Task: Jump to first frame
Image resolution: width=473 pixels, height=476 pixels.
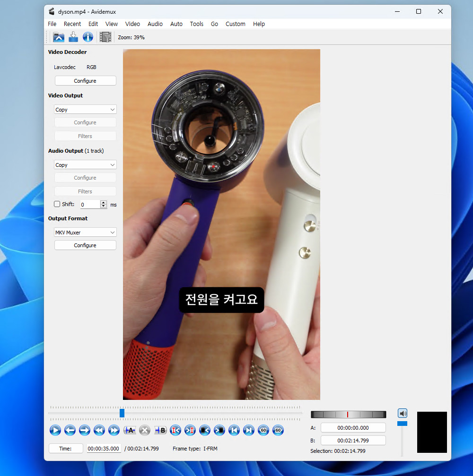Action: (x=234, y=430)
